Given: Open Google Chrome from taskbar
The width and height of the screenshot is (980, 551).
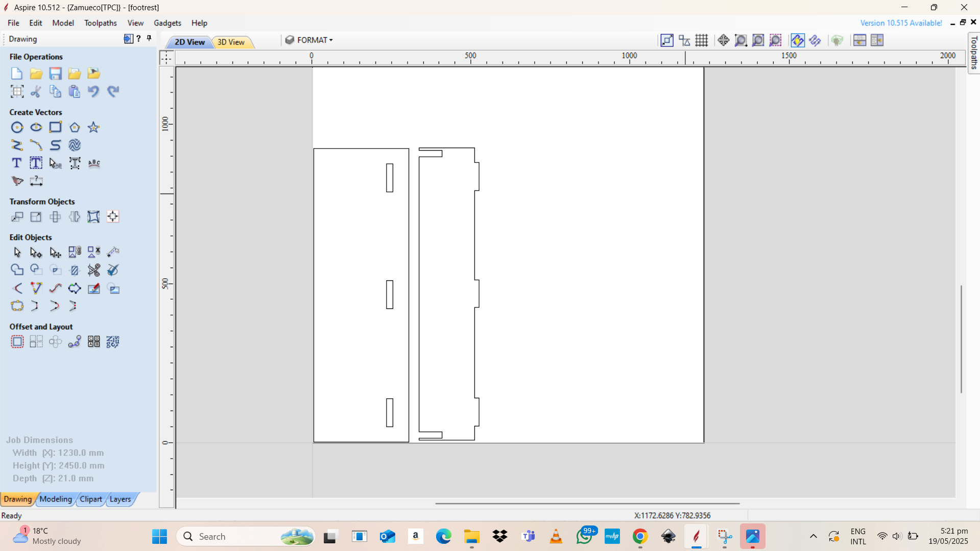Looking at the screenshot, I should [x=640, y=536].
